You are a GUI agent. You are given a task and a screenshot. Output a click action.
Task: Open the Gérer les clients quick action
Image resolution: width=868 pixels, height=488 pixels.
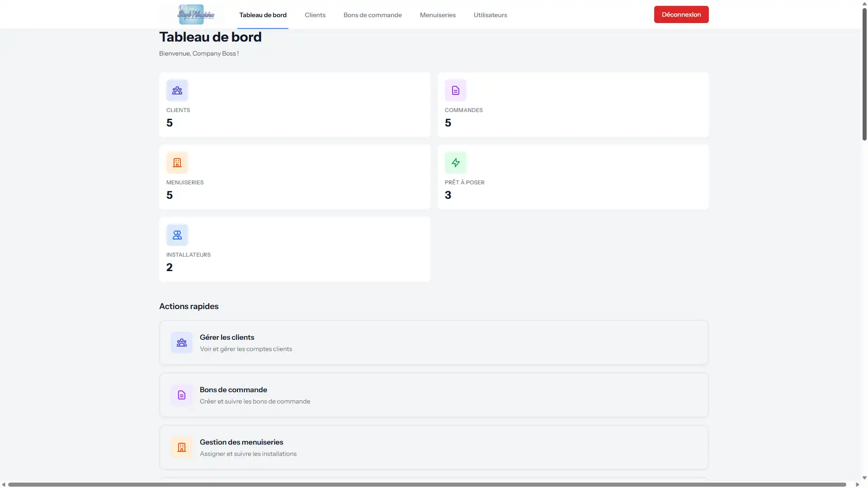coord(433,343)
